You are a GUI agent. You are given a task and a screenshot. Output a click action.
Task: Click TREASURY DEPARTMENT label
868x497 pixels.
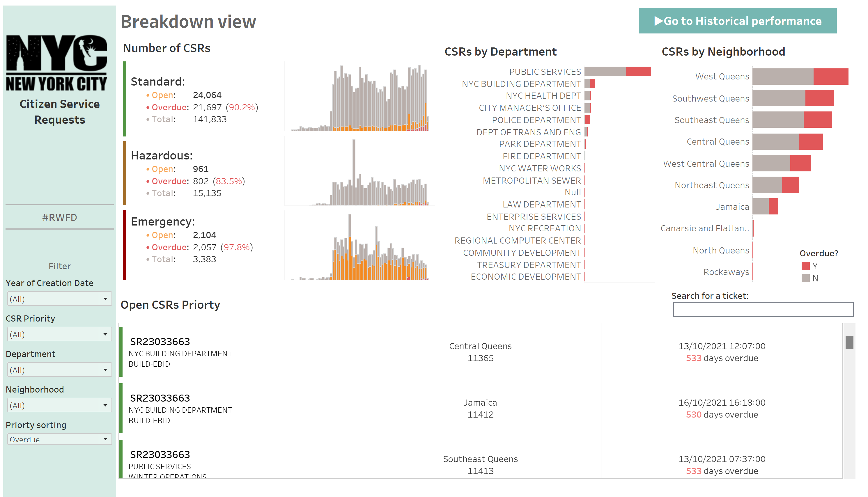pos(529,265)
